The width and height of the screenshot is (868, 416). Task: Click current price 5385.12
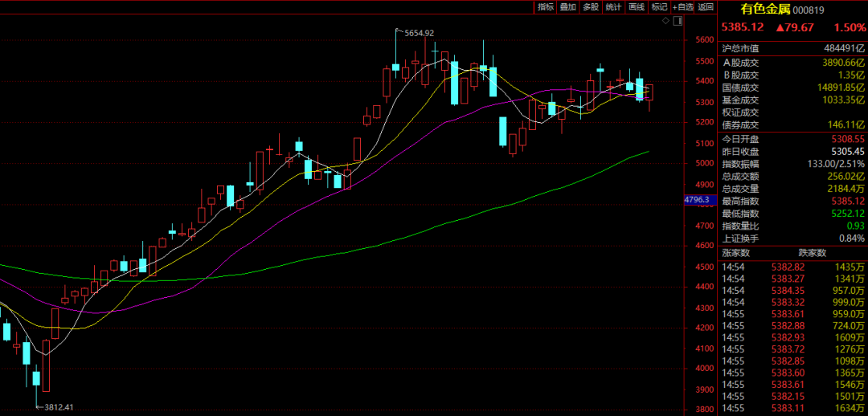(x=743, y=27)
